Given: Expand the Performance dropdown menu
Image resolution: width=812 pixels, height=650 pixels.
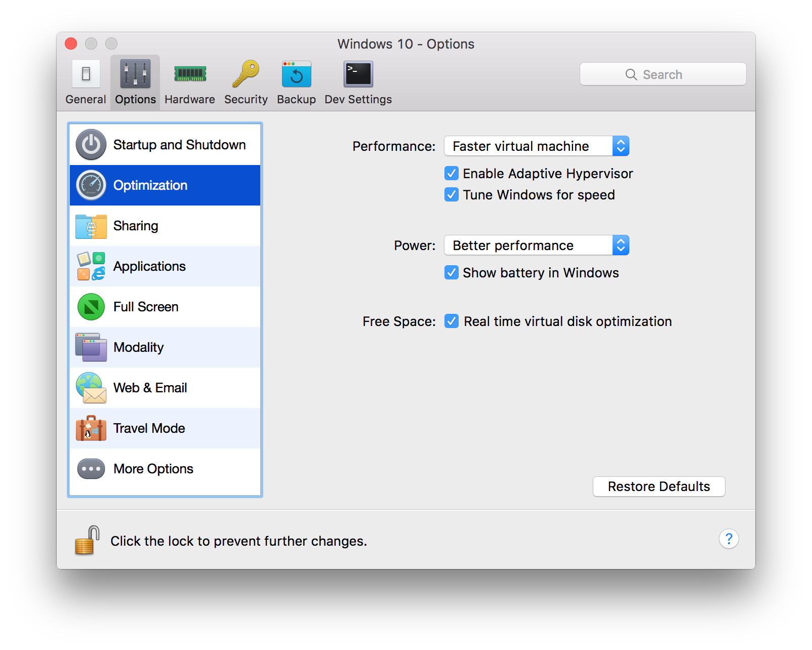Looking at the screenshot, I should (537, 146).
